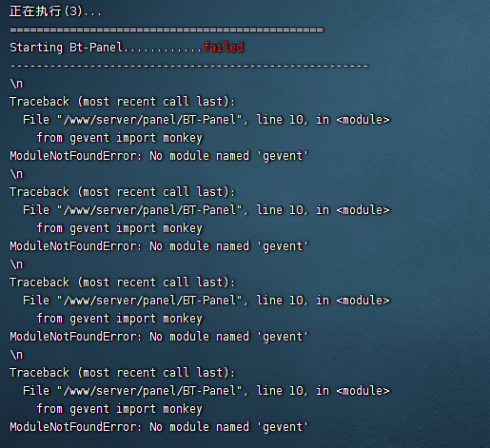The width and height of the screenshot is (490, 448).
Task: Click the equals-sign separator line
Action: click(x=167, y=29)
